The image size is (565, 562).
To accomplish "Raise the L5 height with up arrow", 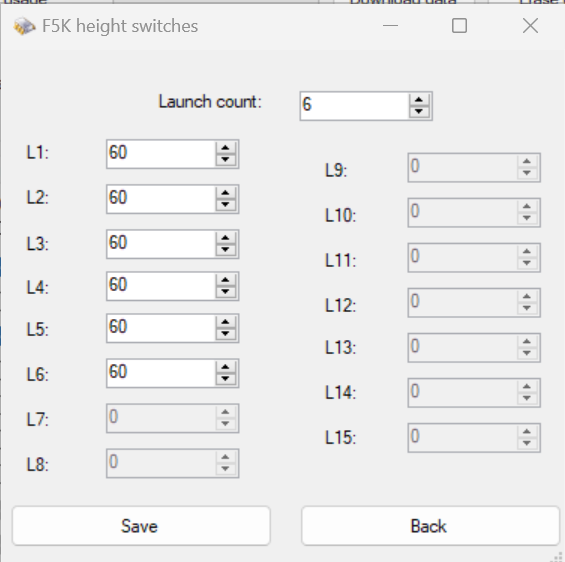I will pos(226,322).
